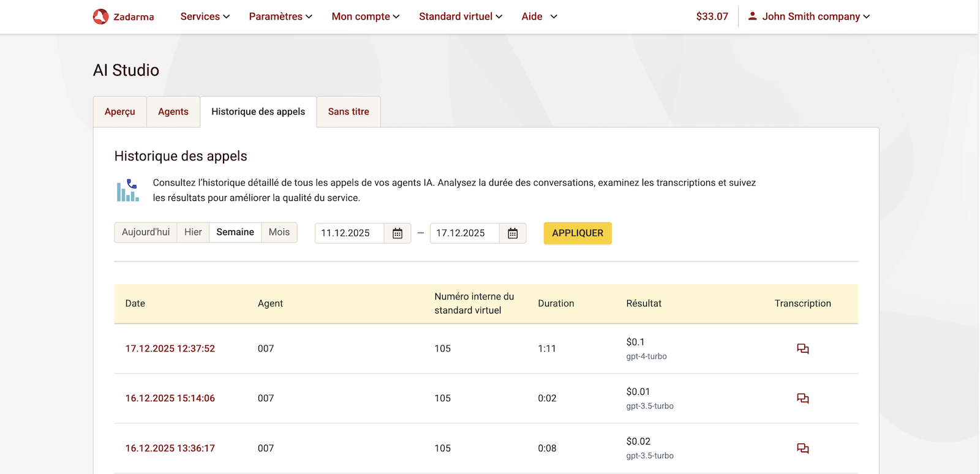This screenshot has width=980, height=474.
Task: Open the end date calendar picker
Action: coord(513,233)
